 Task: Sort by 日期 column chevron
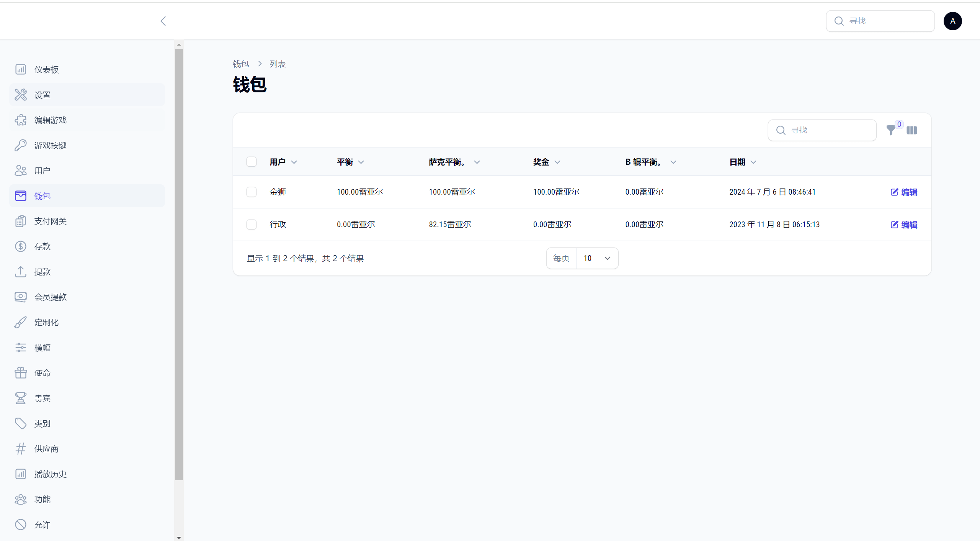[x=753, y=162]
